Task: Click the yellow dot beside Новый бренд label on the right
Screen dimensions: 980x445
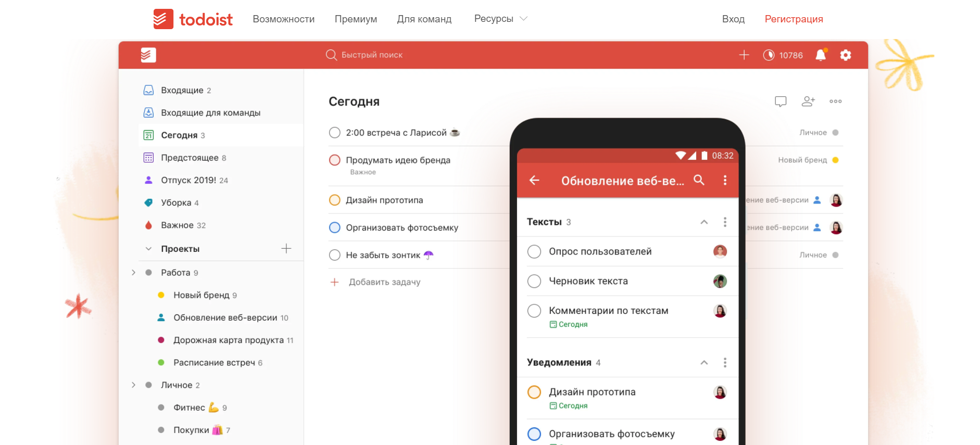Action: (x=835, y=160)
